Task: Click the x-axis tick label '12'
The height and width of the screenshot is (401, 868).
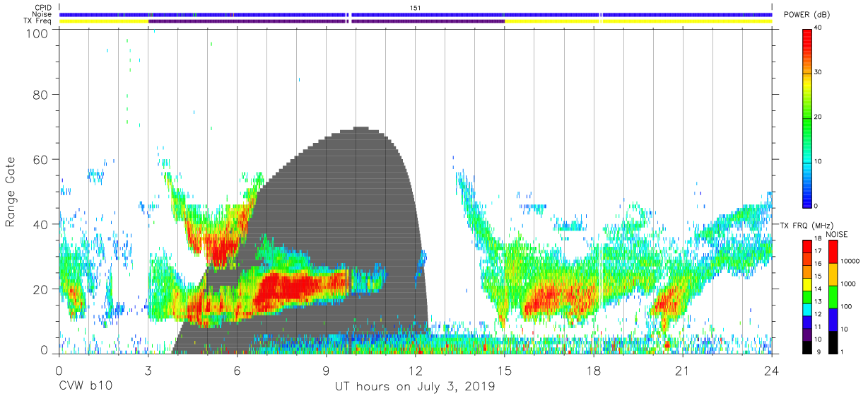Action: pyautogui.click(x=416, y=370)
